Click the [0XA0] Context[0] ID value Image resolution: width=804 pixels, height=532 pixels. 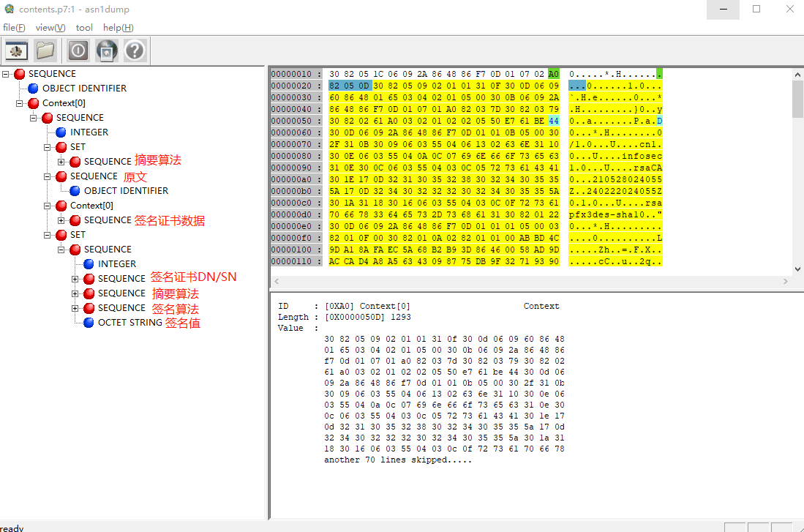point(367,307)
